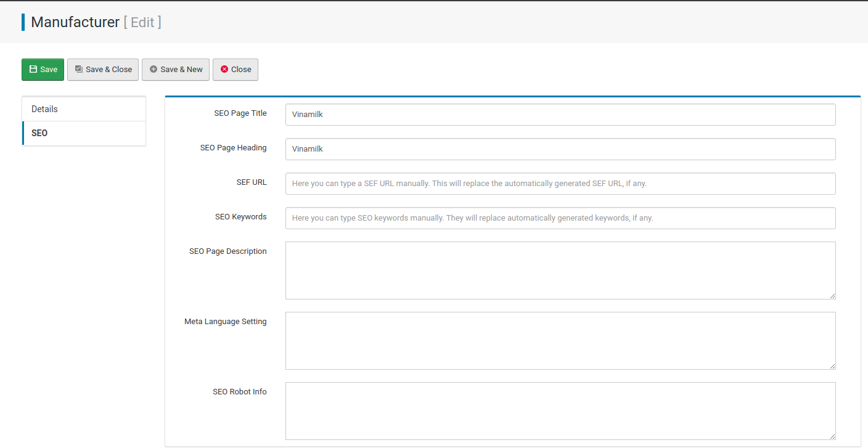868x448 pixels.
Task: Click the SEO Page Heading label
Action: (234, 148)
